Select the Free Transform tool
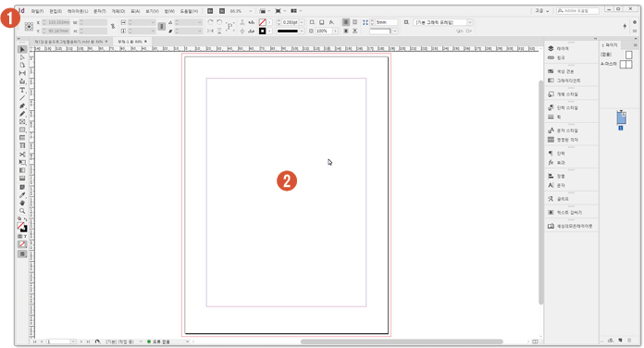 point(22,162)
